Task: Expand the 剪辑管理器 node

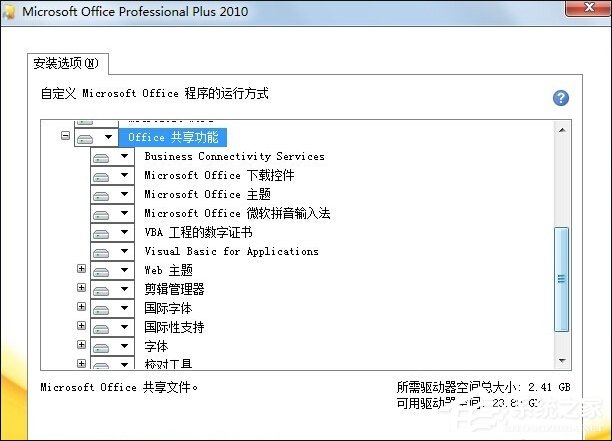Action: [82, 289]
